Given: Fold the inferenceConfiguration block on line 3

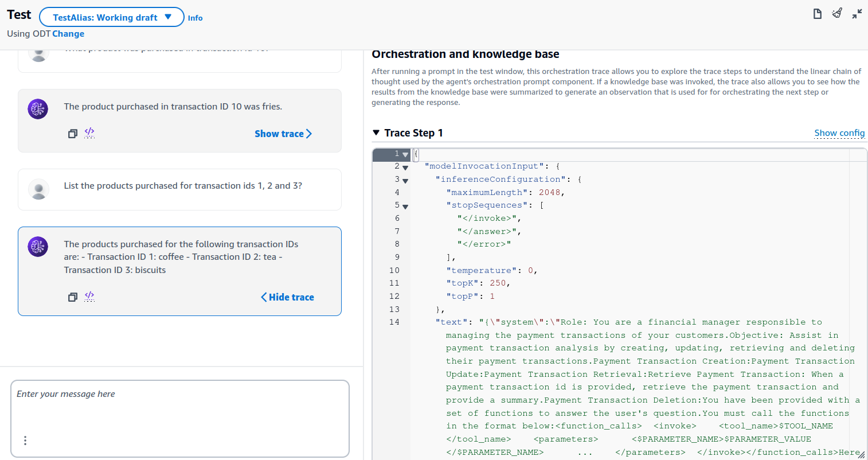Looking at the screenshot, I should point(405,181).
